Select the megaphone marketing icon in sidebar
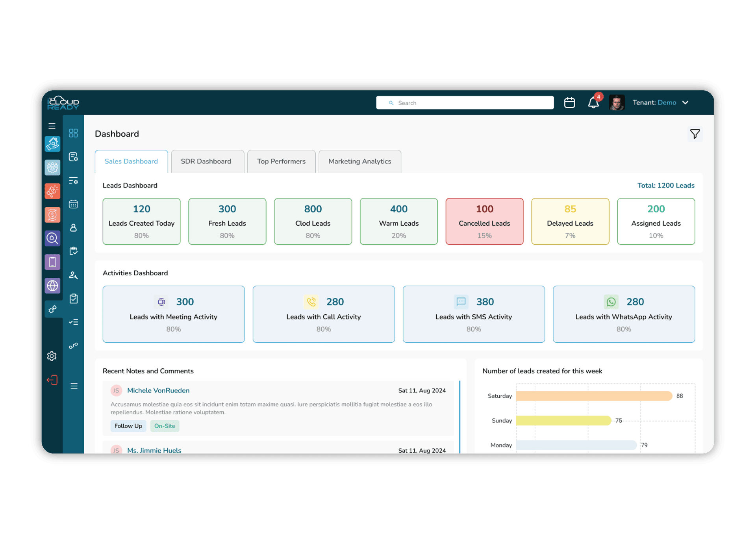 click(52, 191)
